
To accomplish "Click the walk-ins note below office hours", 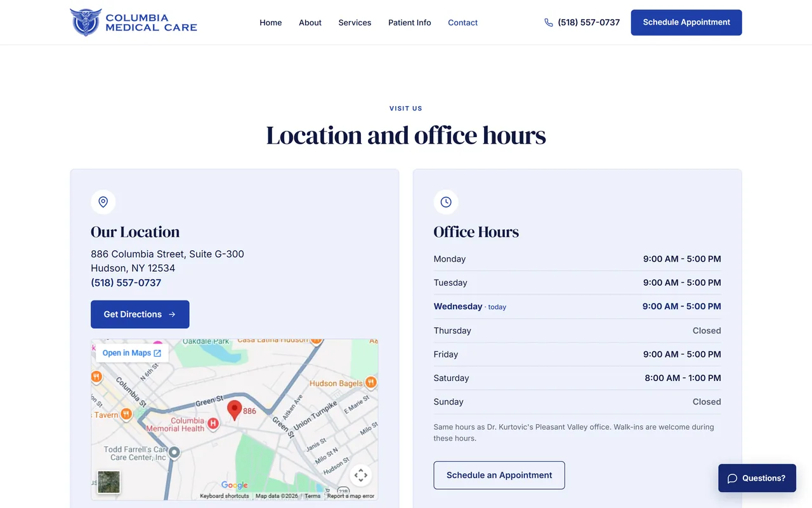I will (x=574, y=432).
